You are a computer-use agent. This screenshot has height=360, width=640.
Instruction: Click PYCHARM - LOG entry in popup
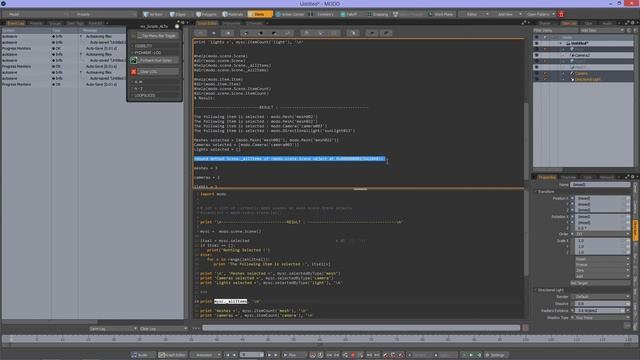pos(148,53)
